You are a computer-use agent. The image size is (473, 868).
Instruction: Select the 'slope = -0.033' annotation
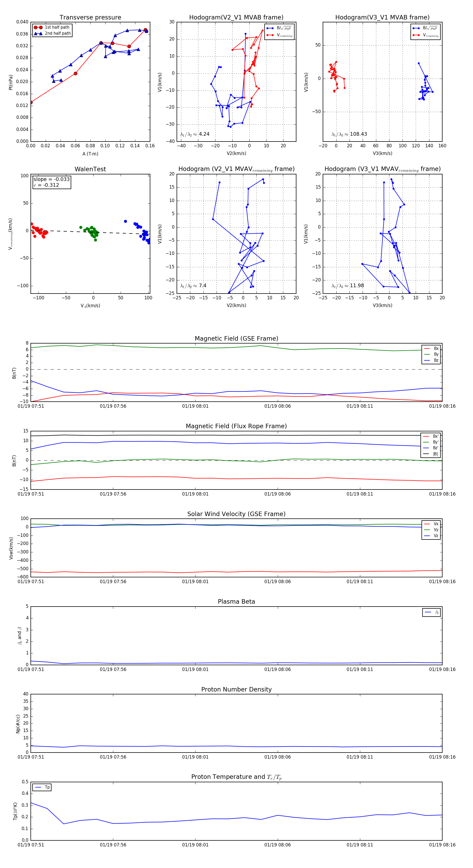(52, 179)
